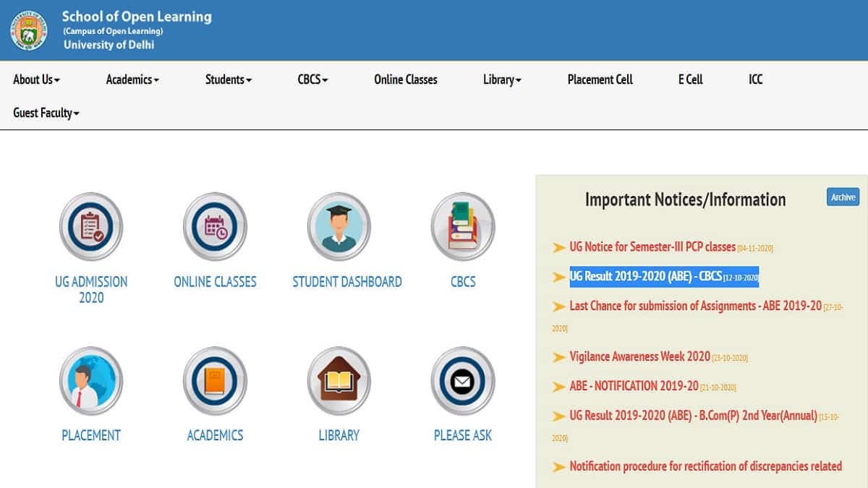Screen dimensions: 868x488
Task: Expand the Library dropdown in navigation bar
Action: pyautogui.click(x=502, y=80)
